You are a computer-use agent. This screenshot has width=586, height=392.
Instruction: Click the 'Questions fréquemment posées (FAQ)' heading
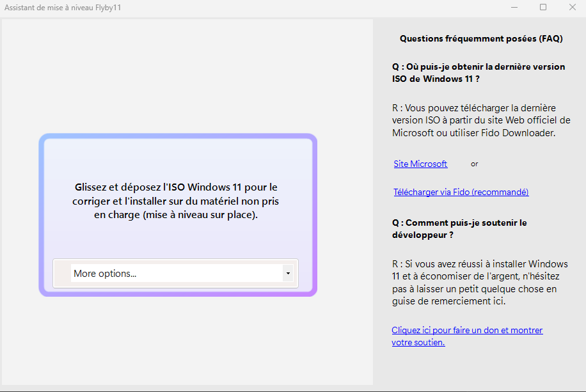481,38
